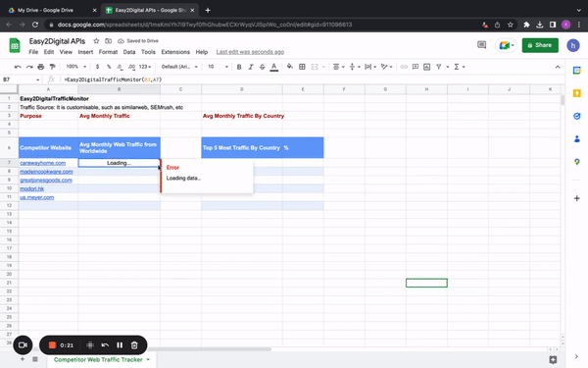
Task: Apply italic formatting
Action: point(251,67)
